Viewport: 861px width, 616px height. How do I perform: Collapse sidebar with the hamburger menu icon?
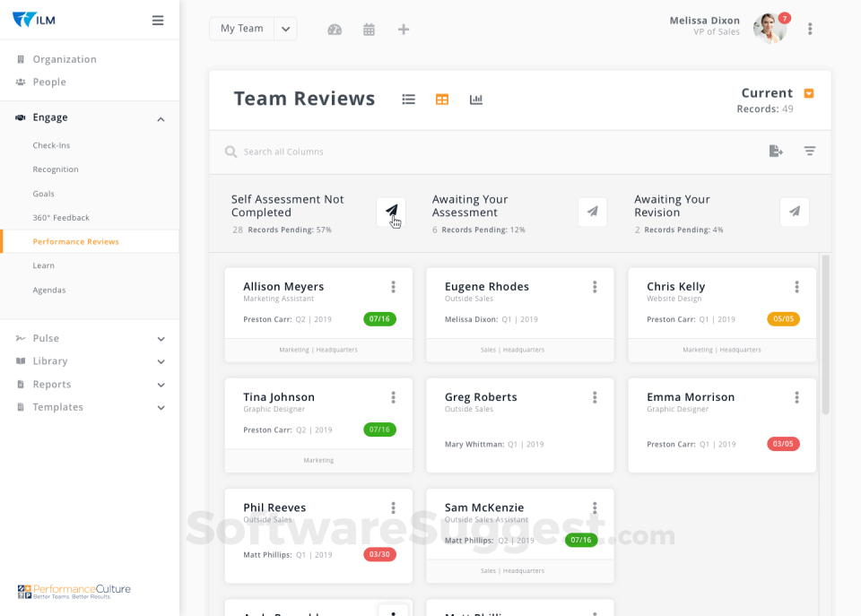point(158,21)
